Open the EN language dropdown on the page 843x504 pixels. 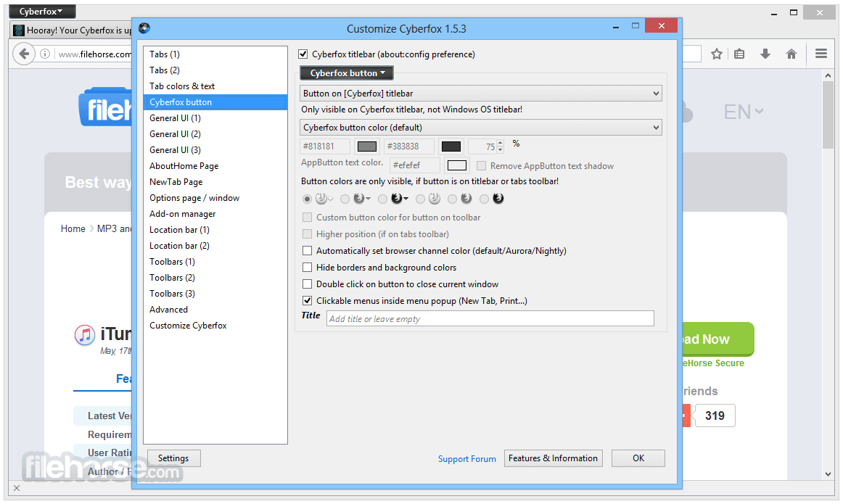[744, 112]
